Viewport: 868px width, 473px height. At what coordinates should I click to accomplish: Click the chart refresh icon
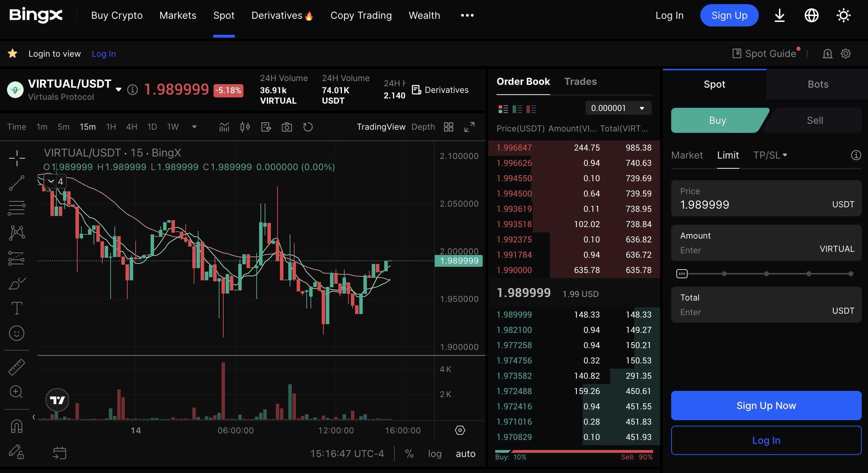308,127
